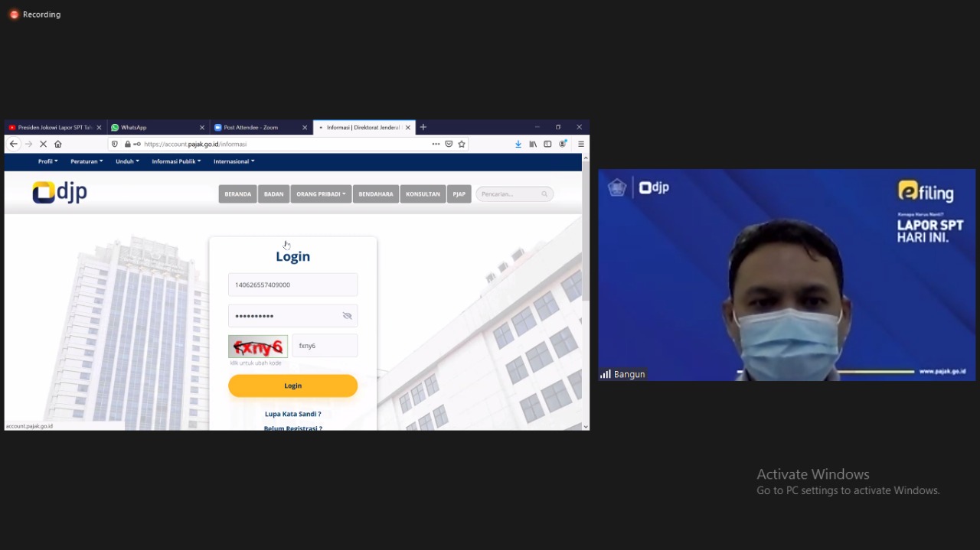The height and width of the screenshot is (550, 980).
Task: Click the Lupa Kata Sandi link
Action: (x=292, y=414)
